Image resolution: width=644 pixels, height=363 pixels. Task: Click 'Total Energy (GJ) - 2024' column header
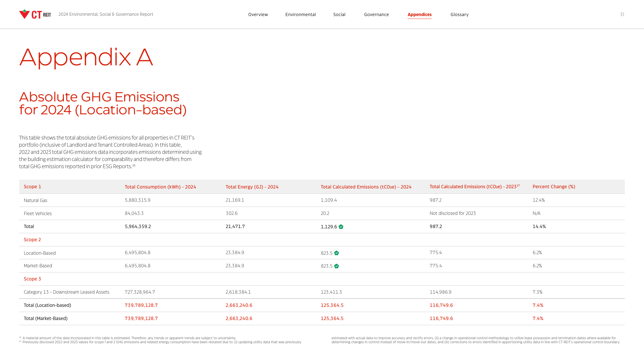click(252, 187)
